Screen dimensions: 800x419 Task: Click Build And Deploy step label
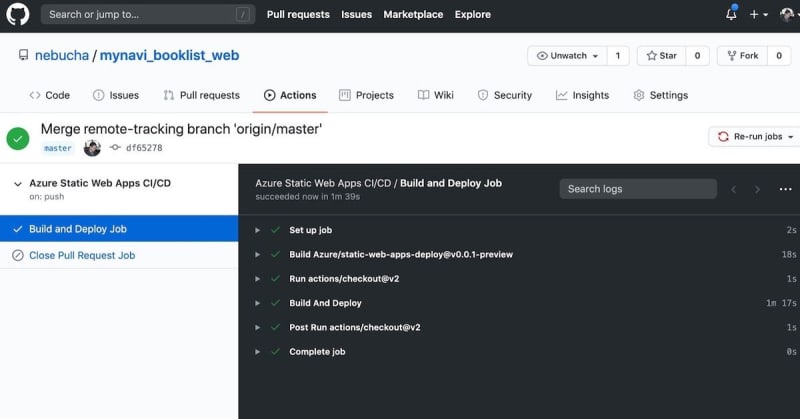(325, 303)
